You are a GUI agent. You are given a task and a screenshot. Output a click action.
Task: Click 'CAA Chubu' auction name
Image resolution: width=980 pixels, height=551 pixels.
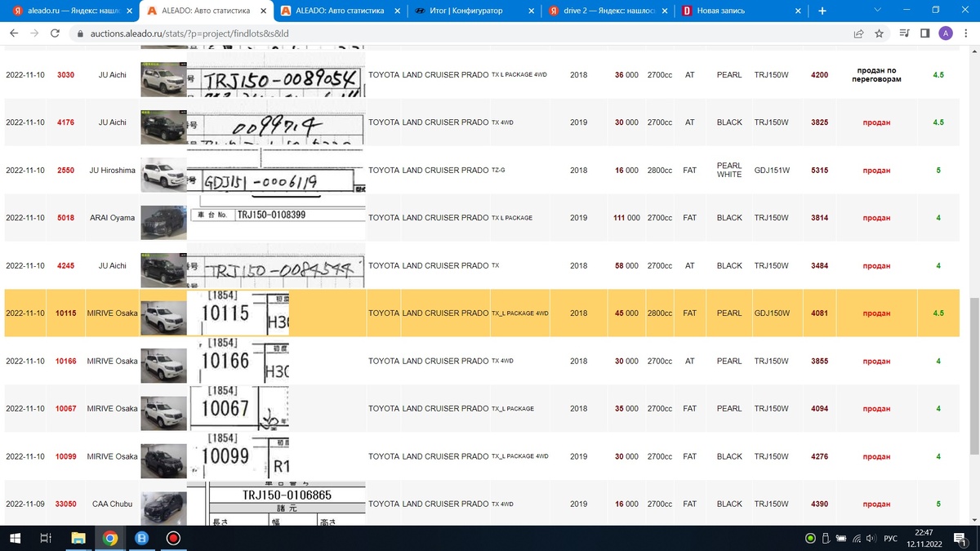pos(112,504)
